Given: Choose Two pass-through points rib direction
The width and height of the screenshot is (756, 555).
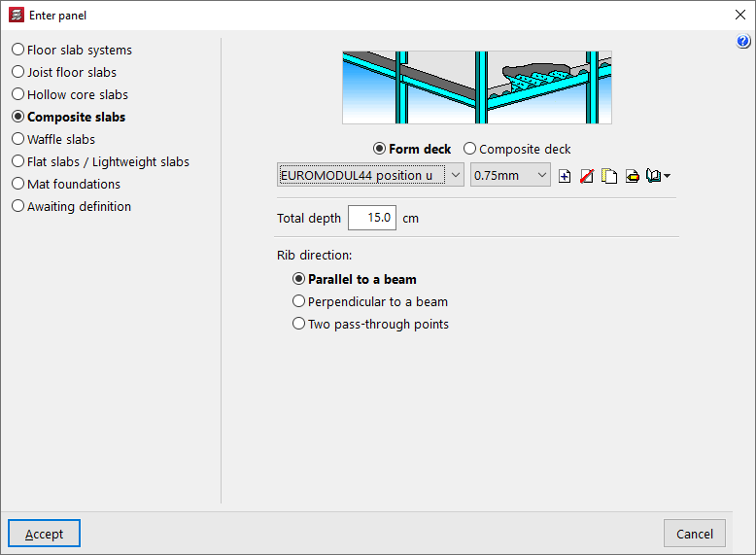Looking at the screenshot, I should [370, 324].
